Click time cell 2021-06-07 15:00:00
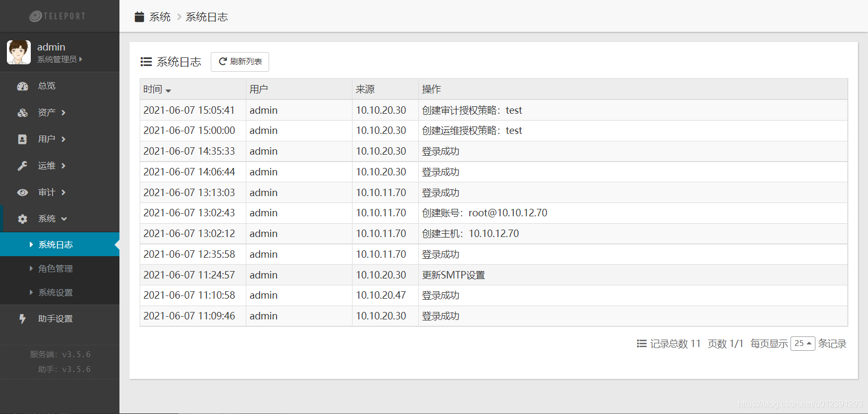The width and height of the screenshot is (868, 414). coord(189,130)
